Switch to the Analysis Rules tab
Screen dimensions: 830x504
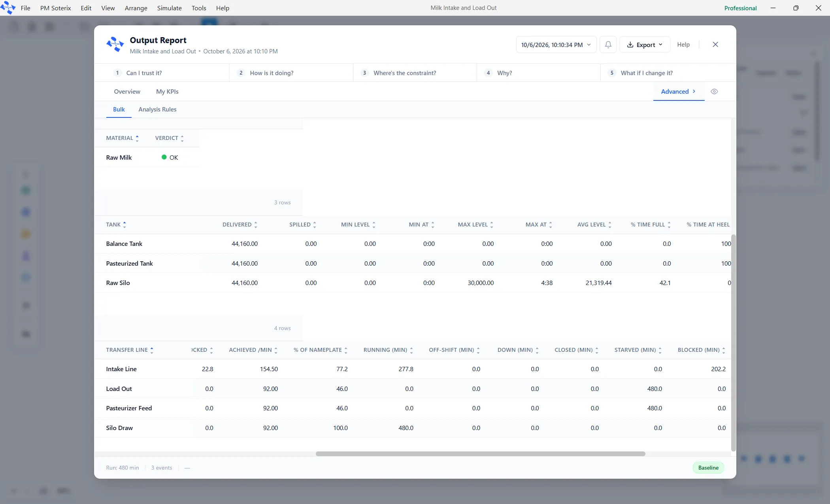tap(157, 109)
